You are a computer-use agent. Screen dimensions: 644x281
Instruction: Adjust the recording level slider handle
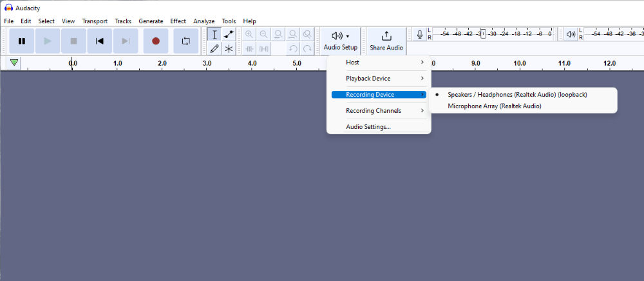pyautogui.click(x=483, y=34)
